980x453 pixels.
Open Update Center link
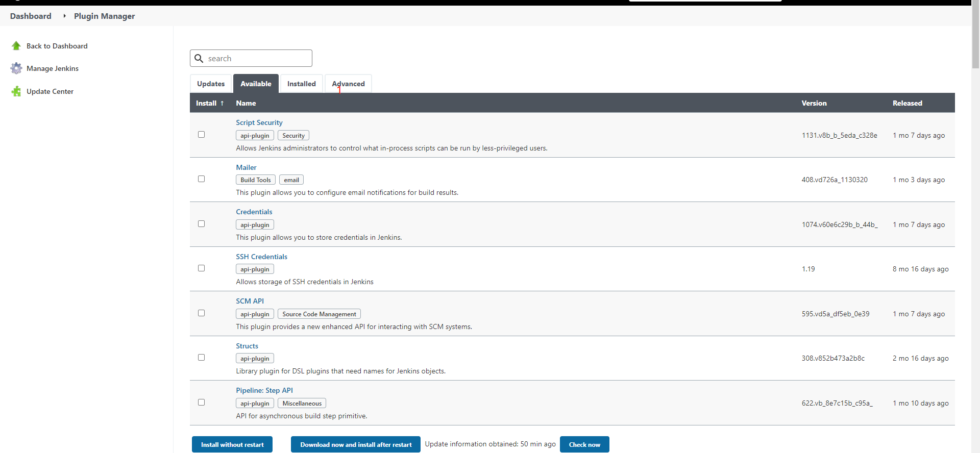point(50,91)
